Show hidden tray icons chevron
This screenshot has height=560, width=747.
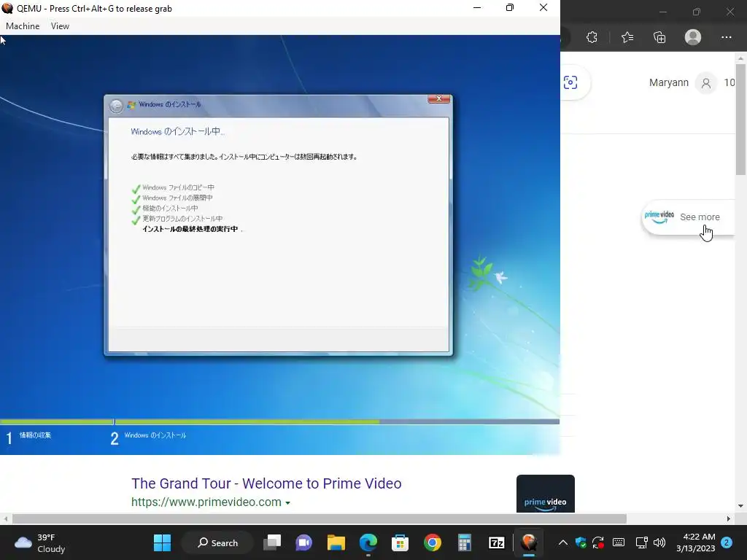[x=562, y=542]
